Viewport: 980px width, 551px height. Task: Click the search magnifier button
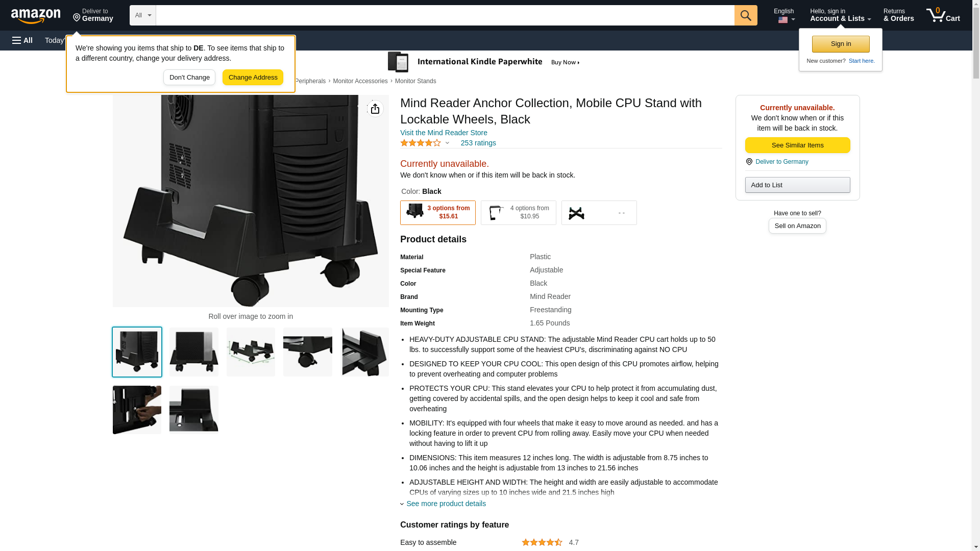pos(746,15)
